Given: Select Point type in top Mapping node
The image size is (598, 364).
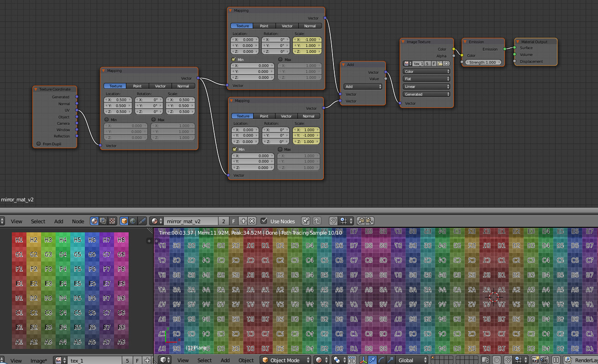Looking at the screenshot, I should [x=265, y=26].
